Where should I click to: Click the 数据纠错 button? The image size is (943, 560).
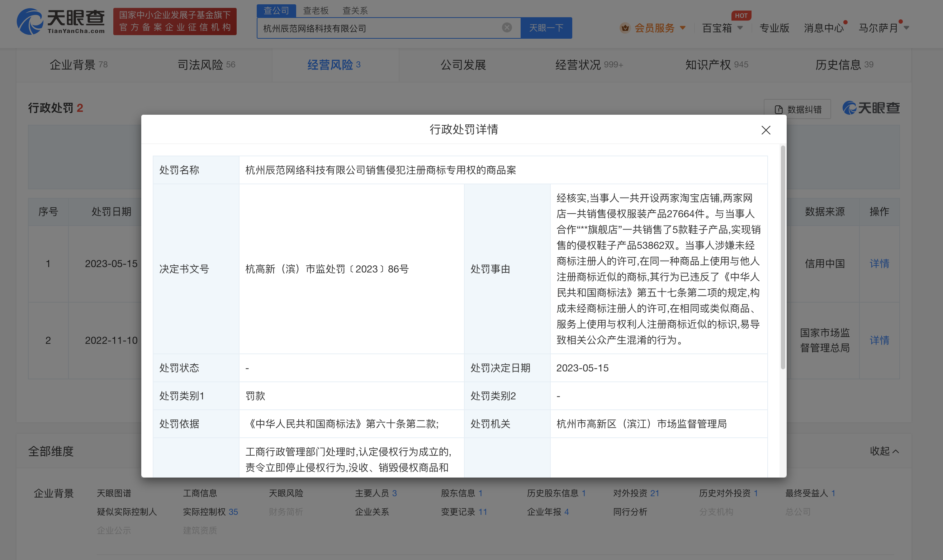(x=797, y=109)
